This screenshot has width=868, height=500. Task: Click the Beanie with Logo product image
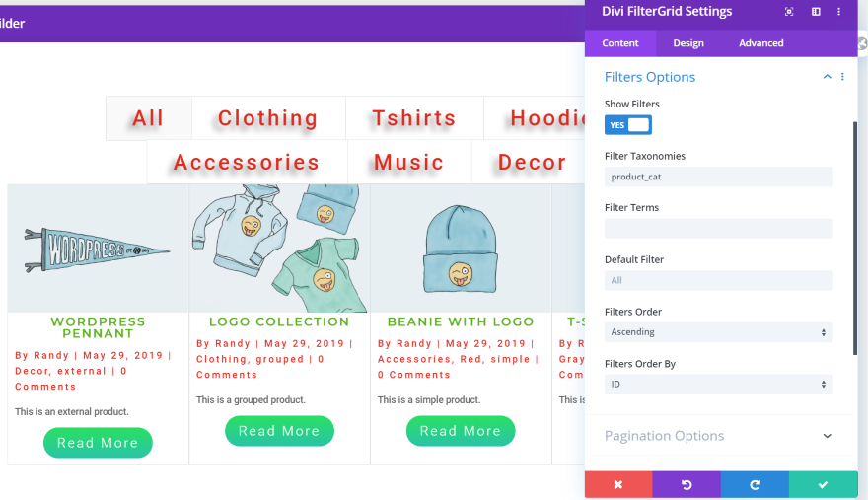[461, 249]
